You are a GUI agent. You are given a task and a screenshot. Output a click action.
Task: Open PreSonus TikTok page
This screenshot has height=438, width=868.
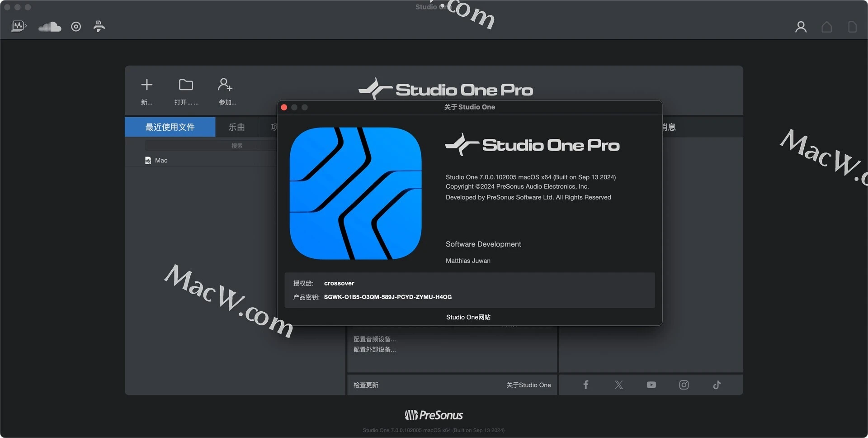pos(717,385)
